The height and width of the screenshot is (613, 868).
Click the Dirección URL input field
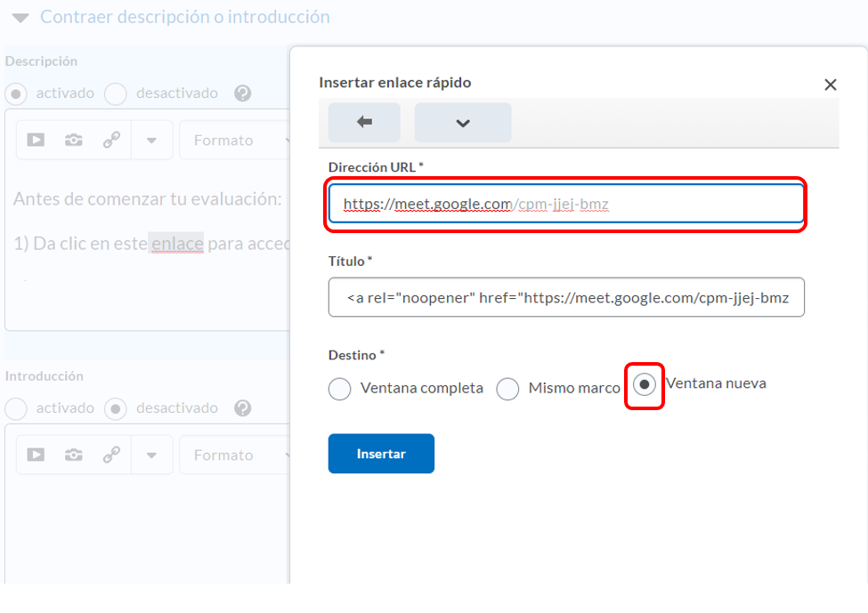565,204
